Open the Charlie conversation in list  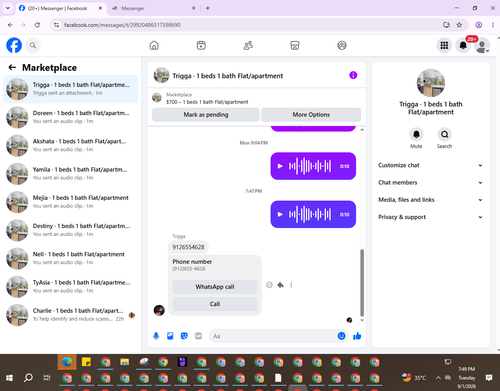tap(70, 315)
